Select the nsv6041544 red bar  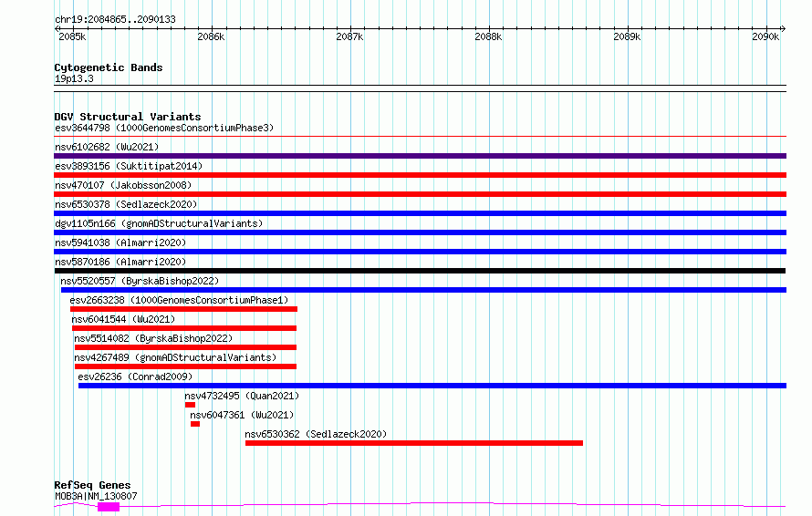point(184,328)
